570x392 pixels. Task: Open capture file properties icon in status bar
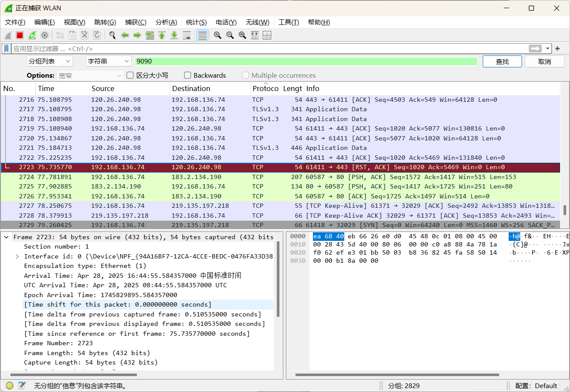click(x=22, y=386)
